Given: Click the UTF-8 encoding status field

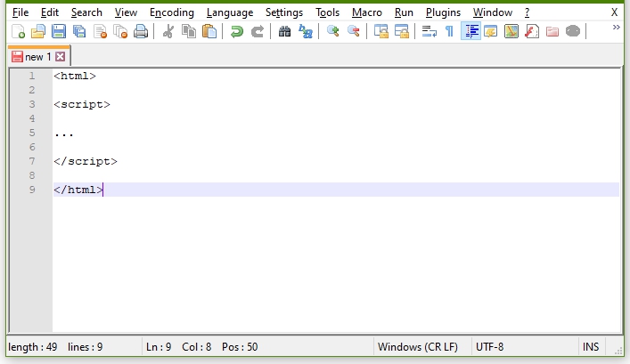Looking at the screenshot, I should (x=489, y=347).
